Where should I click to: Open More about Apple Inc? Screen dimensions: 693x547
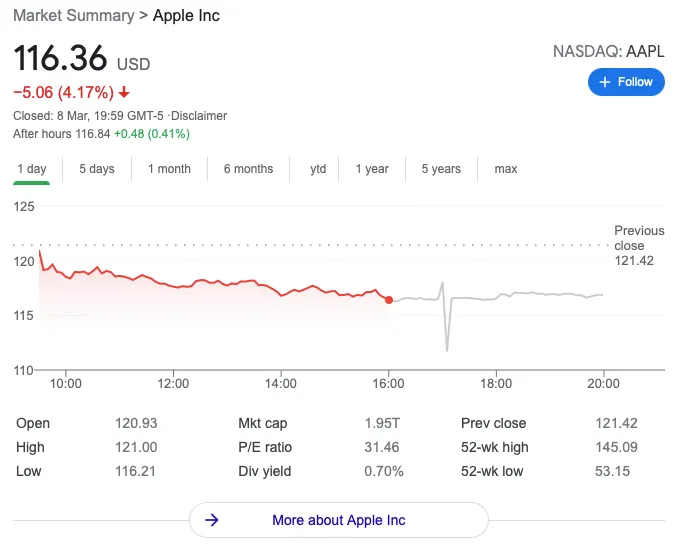tap(338, 520)
